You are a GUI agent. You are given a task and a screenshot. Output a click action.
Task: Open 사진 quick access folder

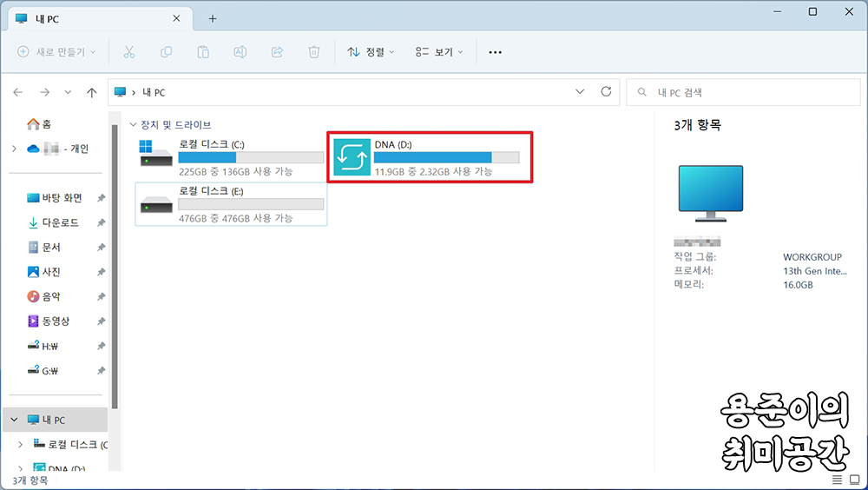(44, 272)
